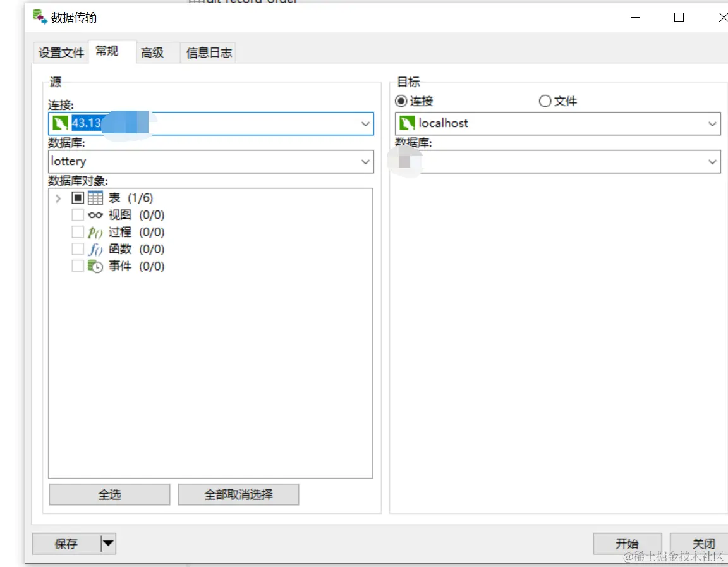This screenshot has height=567, width=728.
Task: Check the 视图 (0/0) checkbox
Action: [78, 215]
